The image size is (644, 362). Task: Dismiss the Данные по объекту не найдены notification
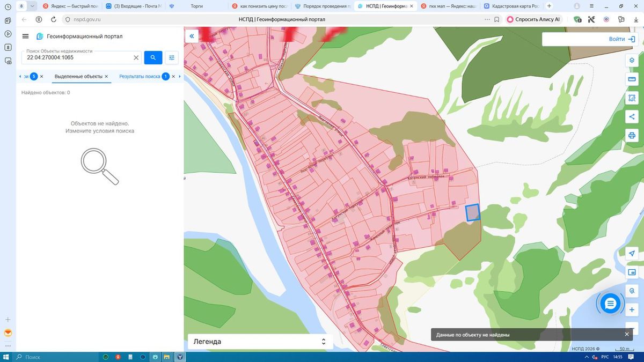coord(626,334)
